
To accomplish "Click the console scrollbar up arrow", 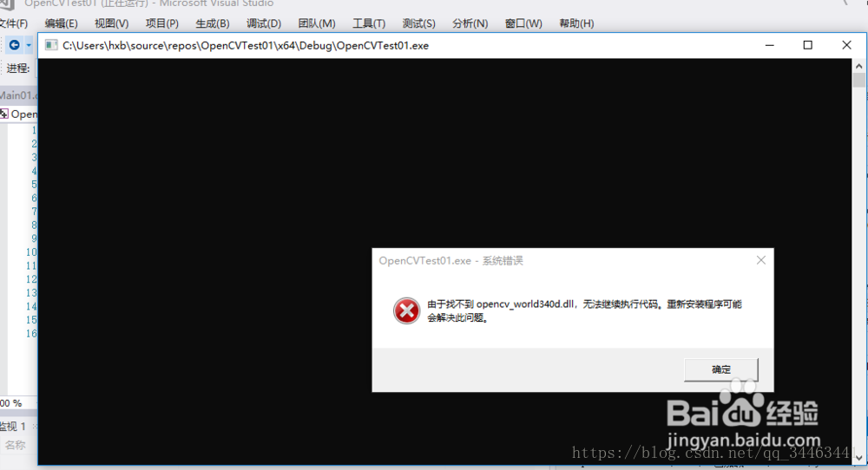I will [x=858, y=66].
